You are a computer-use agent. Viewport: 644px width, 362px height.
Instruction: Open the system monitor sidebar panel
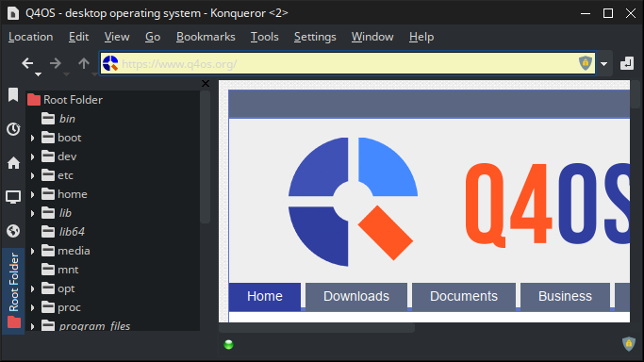[x=13, y=197]
